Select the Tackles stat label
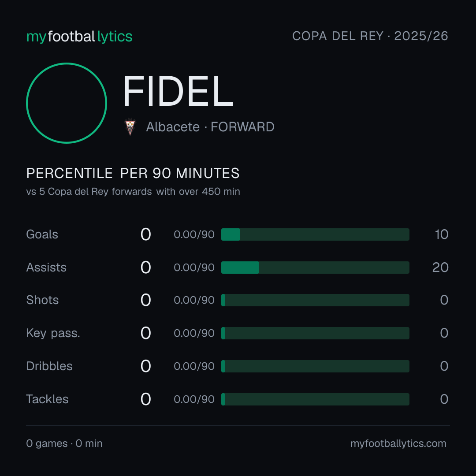The height and width of the screenshot is (476, 476). pyautogui.click(x=47, y=399)
